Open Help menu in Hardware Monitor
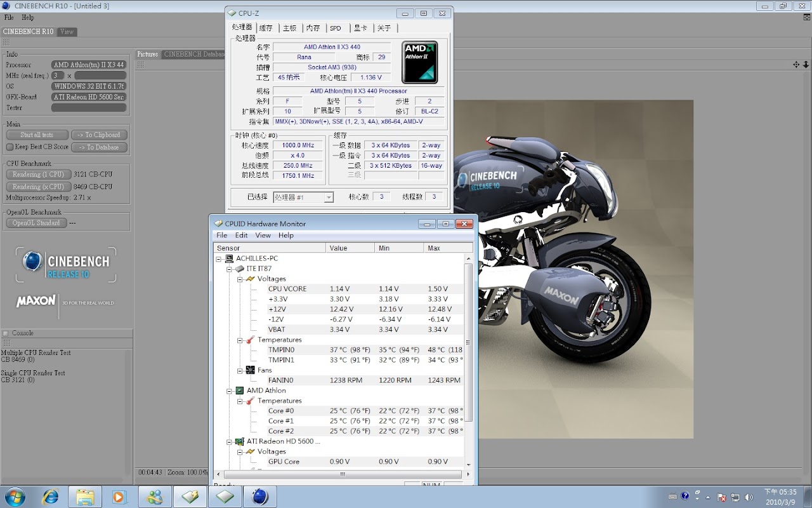Image resolution: width=812 pixels, height=508 pixels. tap(286, 235)
